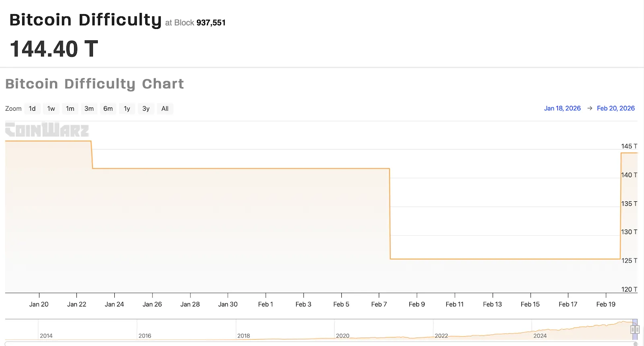Image resolution: width=644 pixels, height=346 pixels.
Task: Select the 1m zoom preset
Action: 70,108
